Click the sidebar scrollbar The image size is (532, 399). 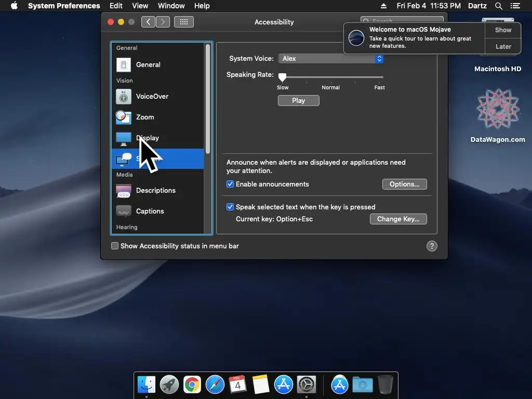tap(208, 98)
